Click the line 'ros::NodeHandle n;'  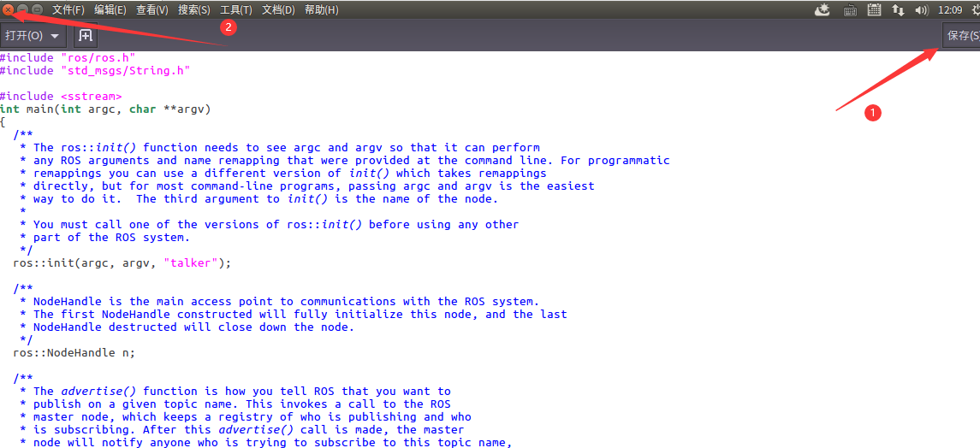click(74, 352)
